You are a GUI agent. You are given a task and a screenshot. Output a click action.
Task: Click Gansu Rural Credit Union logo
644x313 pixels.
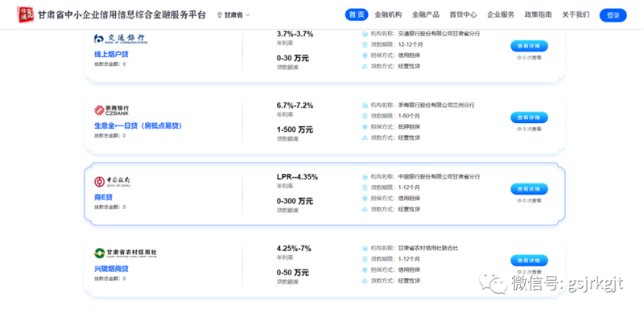click(126, 253)
